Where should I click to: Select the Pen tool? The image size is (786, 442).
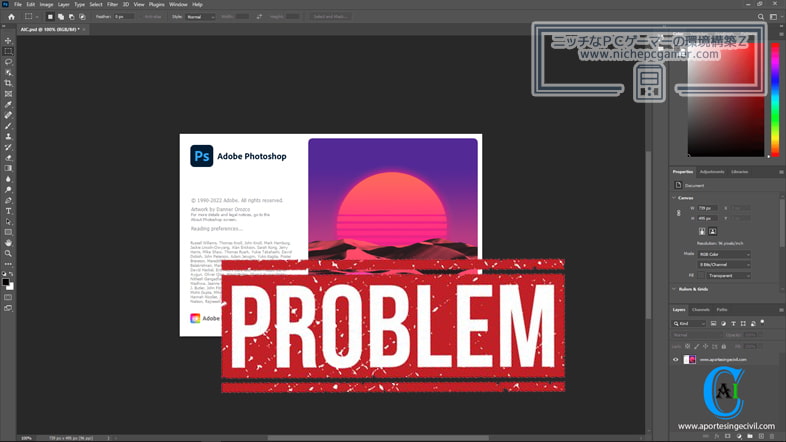(8, 200)
